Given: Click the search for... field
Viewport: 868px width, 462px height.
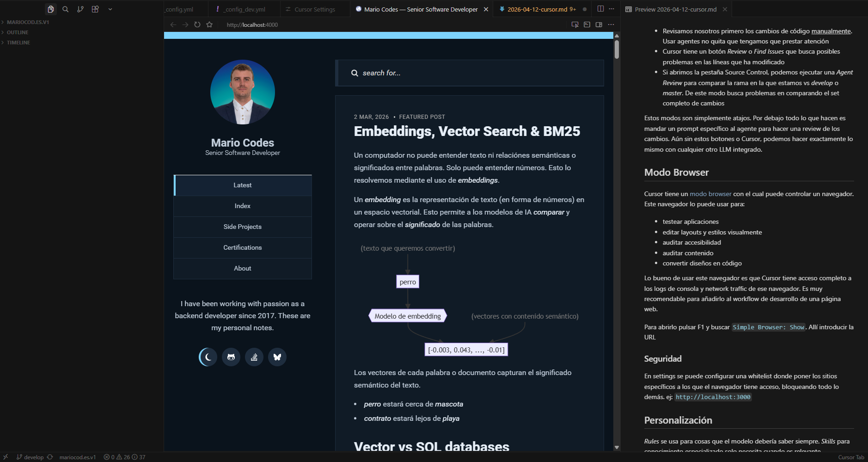Looking at the screenshot, I should pyautogui.click(x=470, y=73).
